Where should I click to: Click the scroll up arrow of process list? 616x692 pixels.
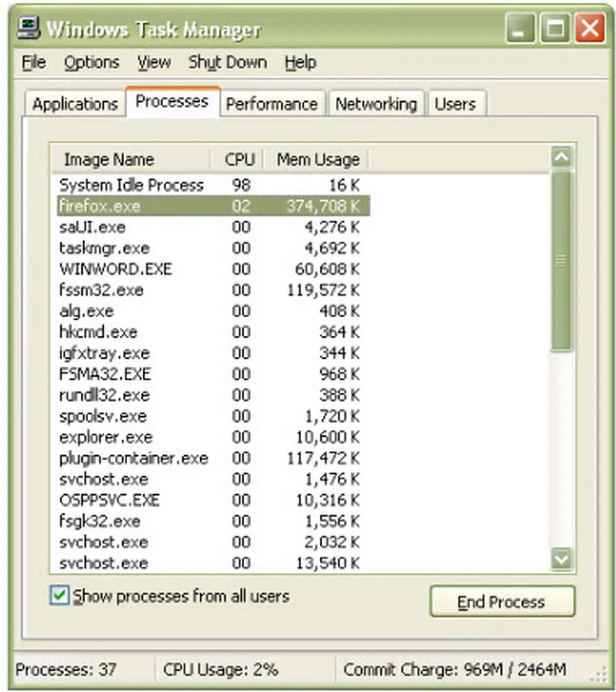[561, 157]
